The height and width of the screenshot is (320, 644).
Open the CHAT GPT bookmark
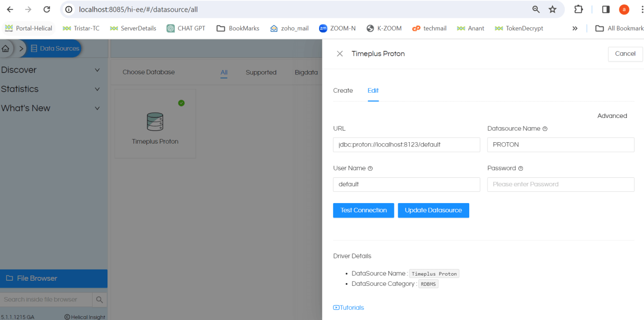click(186, 28)
